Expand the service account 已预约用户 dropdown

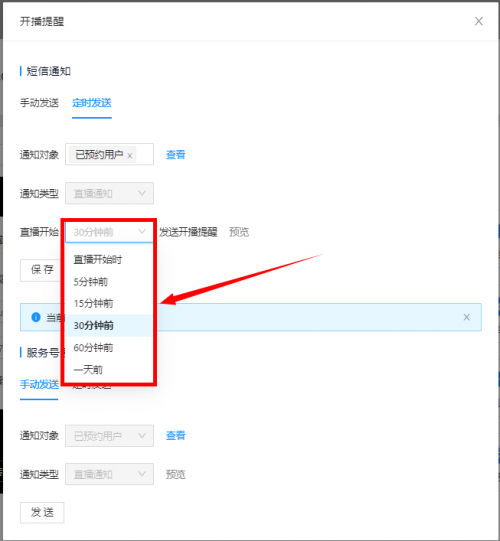pos(109,436)
